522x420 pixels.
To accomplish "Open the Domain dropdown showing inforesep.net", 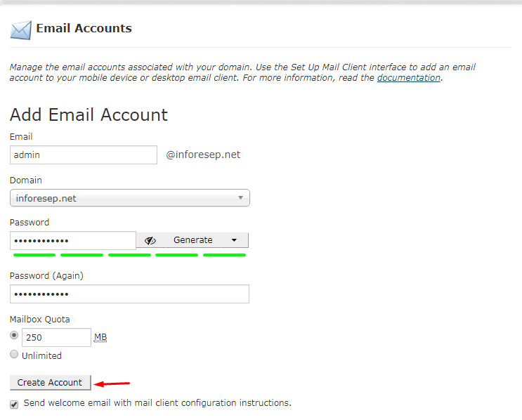I will [130, 198].
